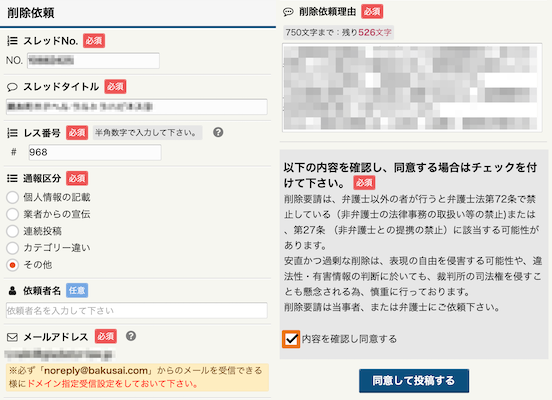Select the 個人情報の記載 radio option
The width and height of the screenshot is (552, 400).
(x=13, y=198)
